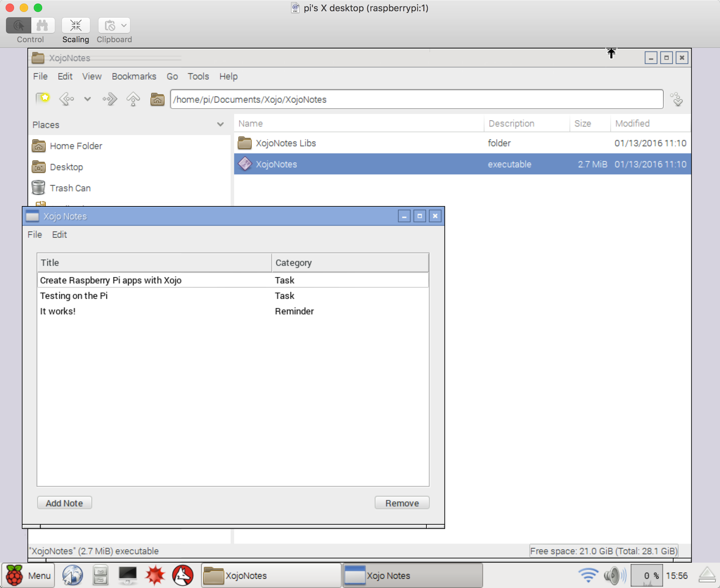Open the web browser from the taskbar
Screen dimensions: 720x588
coord(72,575)
